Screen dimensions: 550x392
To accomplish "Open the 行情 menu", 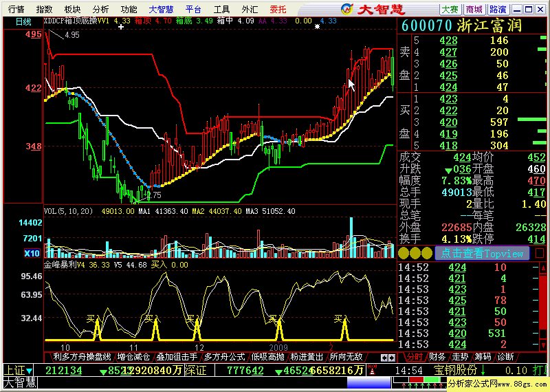I will pyautogui.click(x=16, y=10).
